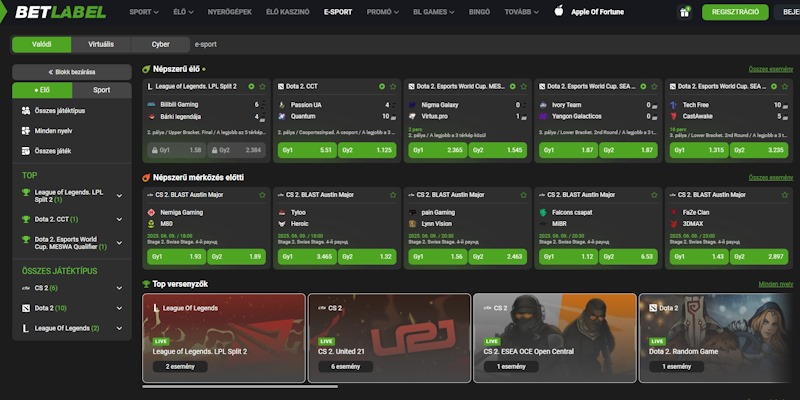Click trophy icon beside Dota 2. CCT
The width and height of the screenshot is (800, 400).
(x=26, y=219)
